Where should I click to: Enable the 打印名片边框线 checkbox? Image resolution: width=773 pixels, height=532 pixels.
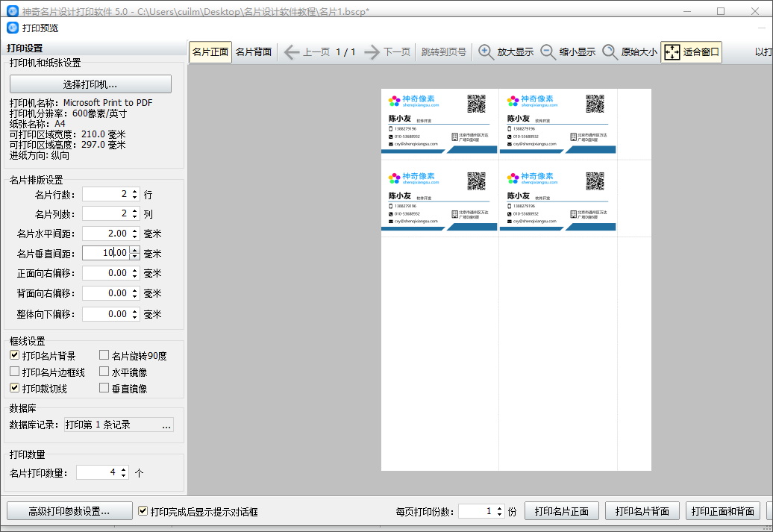point(15,372)
